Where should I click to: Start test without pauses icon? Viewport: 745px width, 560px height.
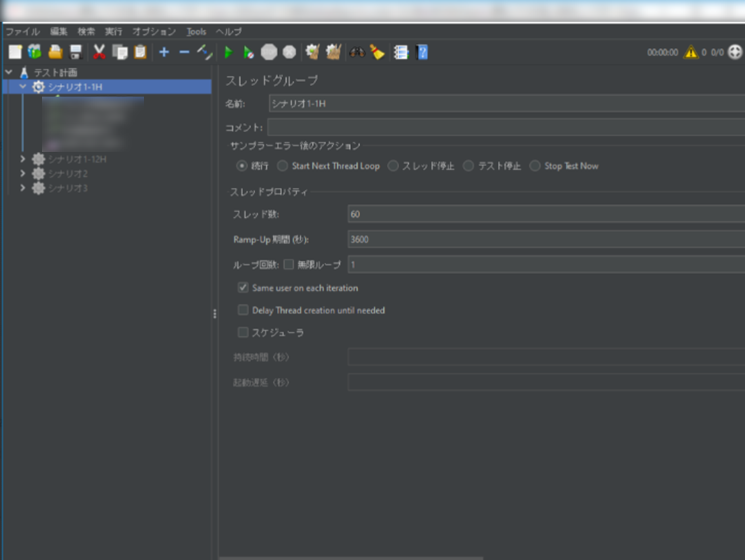[249, 52]
